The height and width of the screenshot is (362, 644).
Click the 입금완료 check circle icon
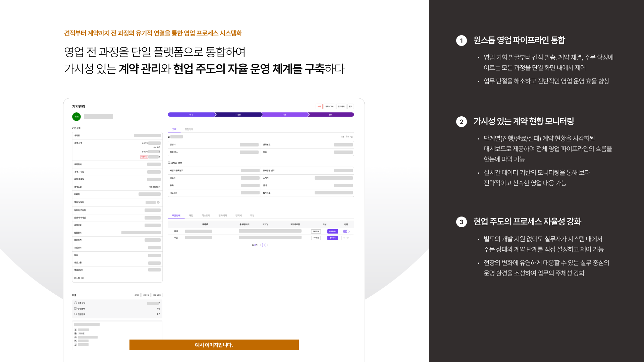75,314
